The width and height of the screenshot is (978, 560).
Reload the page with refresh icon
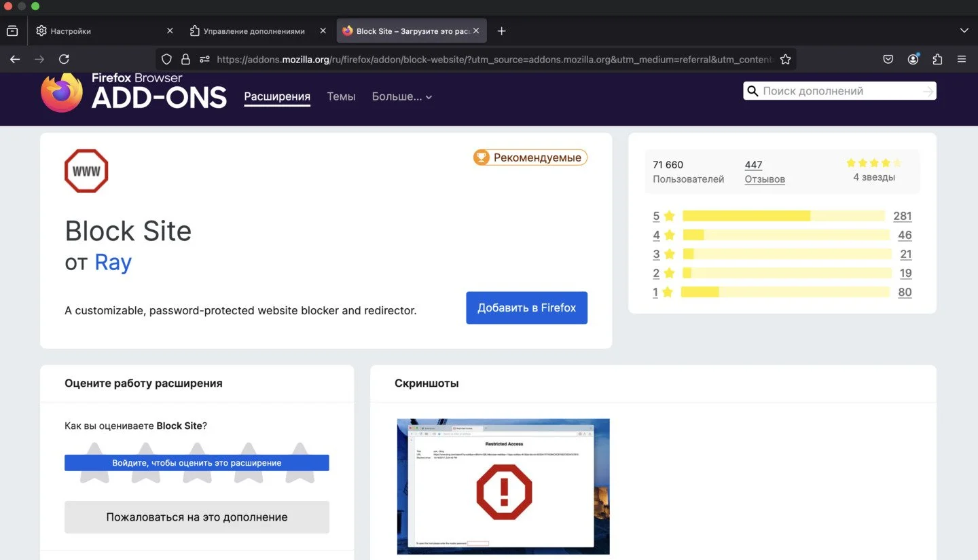[x=64, y=59]
